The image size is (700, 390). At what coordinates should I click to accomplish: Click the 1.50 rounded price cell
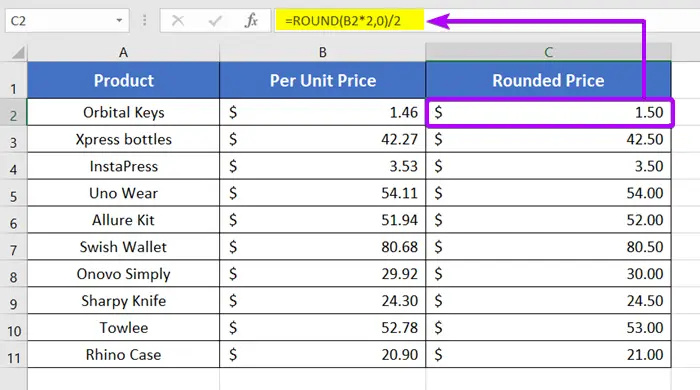pos(548,112)
